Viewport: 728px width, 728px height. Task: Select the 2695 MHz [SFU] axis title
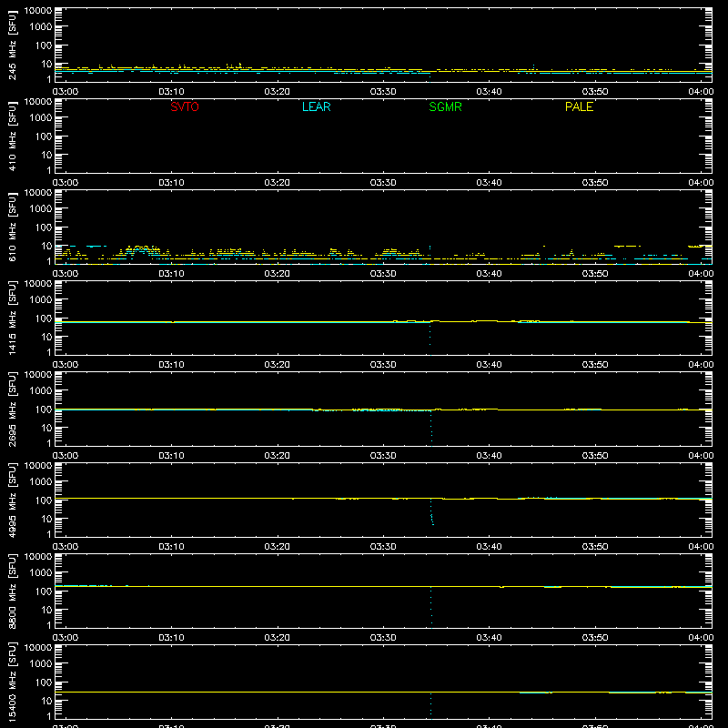click(x=13, y=409)
